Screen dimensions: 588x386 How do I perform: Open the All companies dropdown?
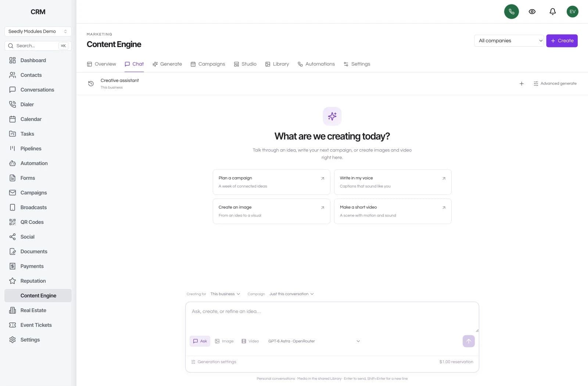(509, 41)
